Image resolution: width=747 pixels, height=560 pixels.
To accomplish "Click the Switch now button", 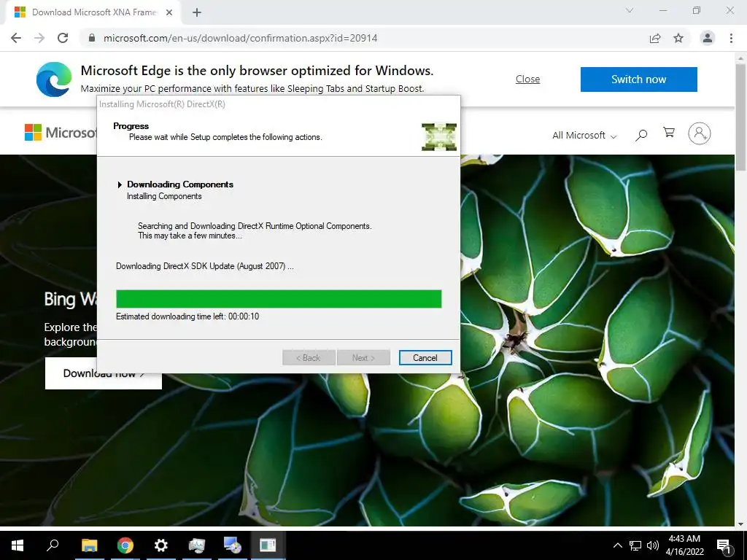I will (x=638, y=79).
